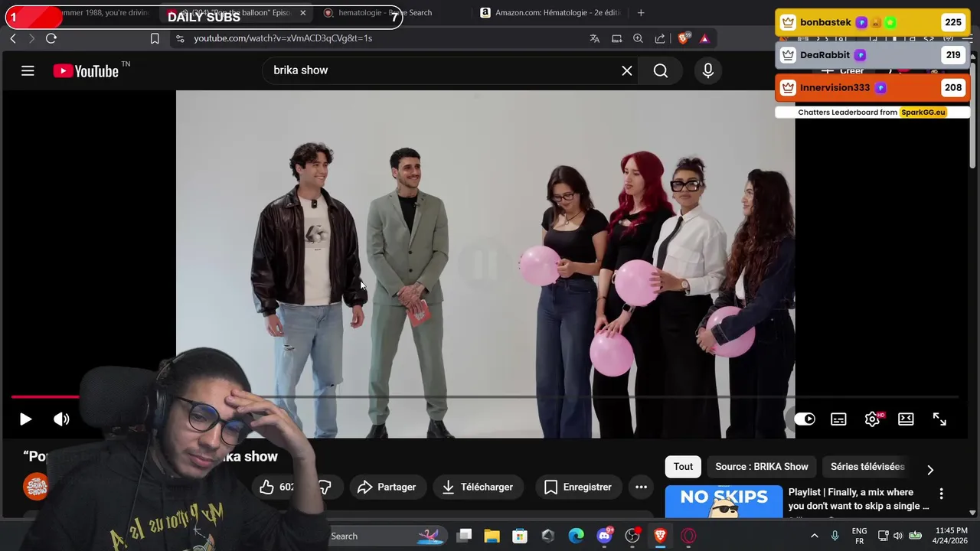The height and width of the screenshot is (551, 980).
Task: Expand the hidden system tray icons chevron
Action: tap(814, 536)
